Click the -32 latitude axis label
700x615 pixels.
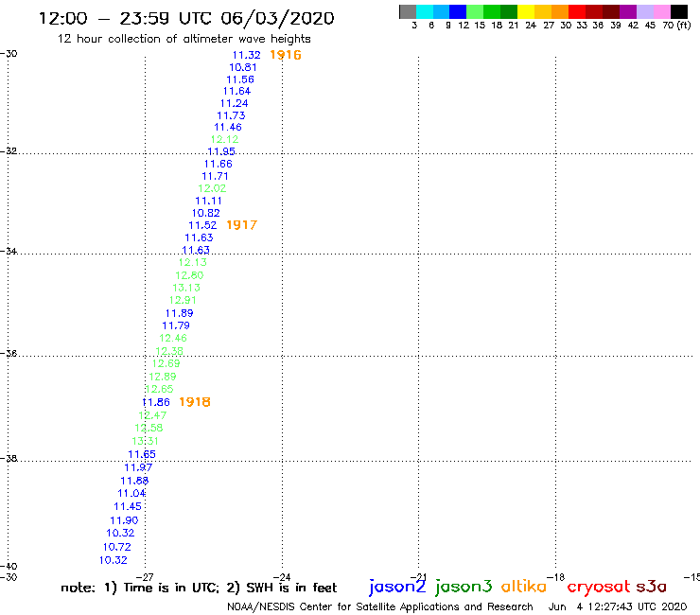9,151
